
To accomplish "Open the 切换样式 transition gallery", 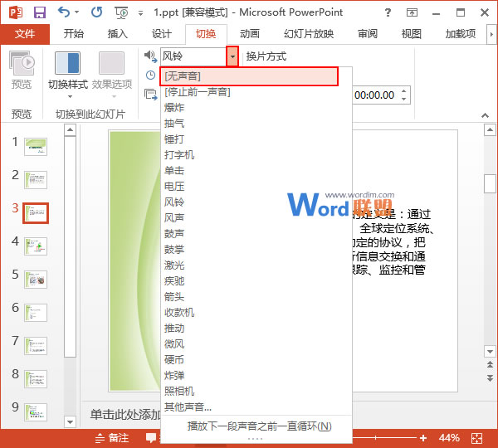I will point(68,74).
